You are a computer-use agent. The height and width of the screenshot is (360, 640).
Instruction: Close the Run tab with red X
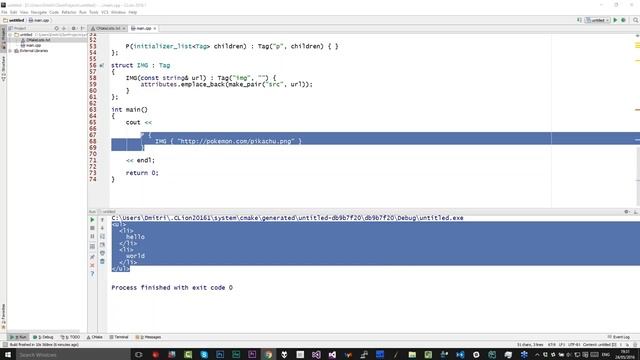(92, 265)
